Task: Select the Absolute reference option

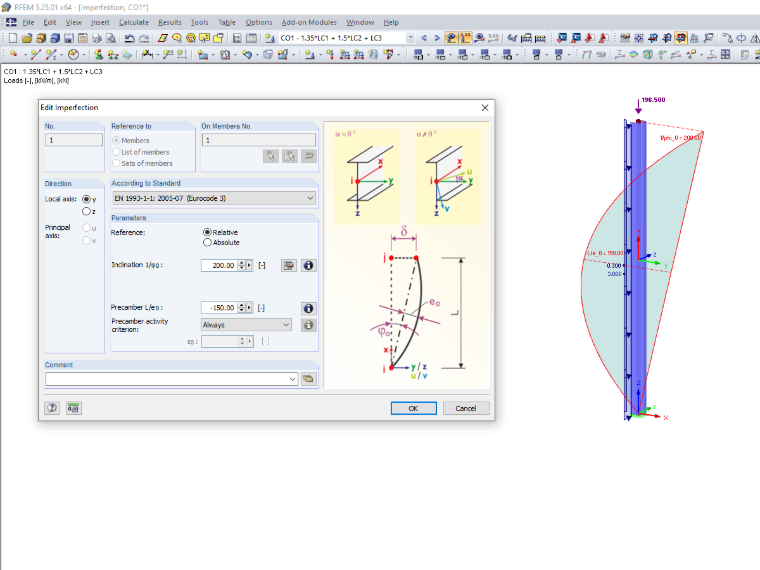Action: point(207,242)
